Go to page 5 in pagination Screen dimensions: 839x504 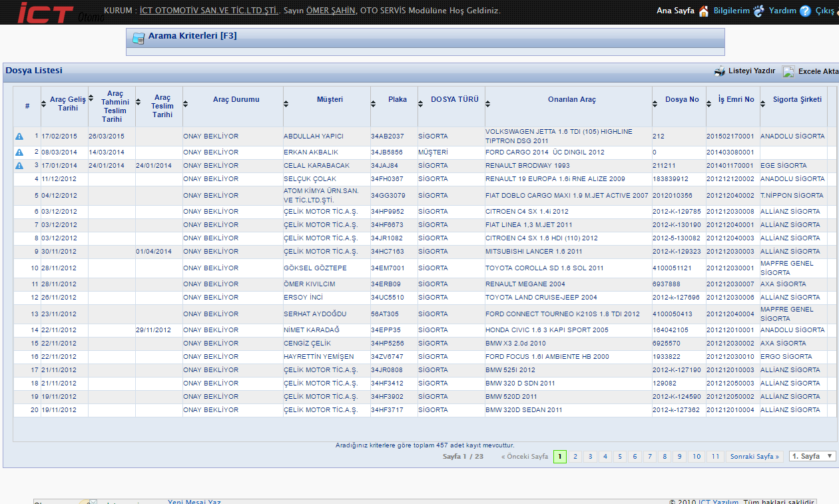tap(619, 457)
